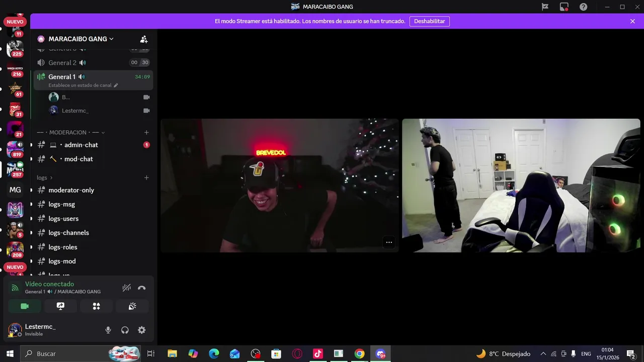Open the Windows Start menu

pos(10,353)
